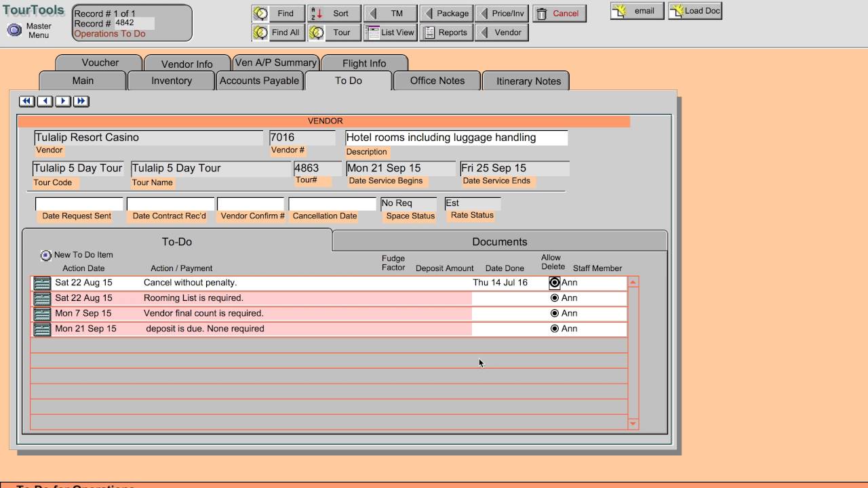Switch to the Documents sub-tab
868x488 pixels.
(x=500, y=241)
